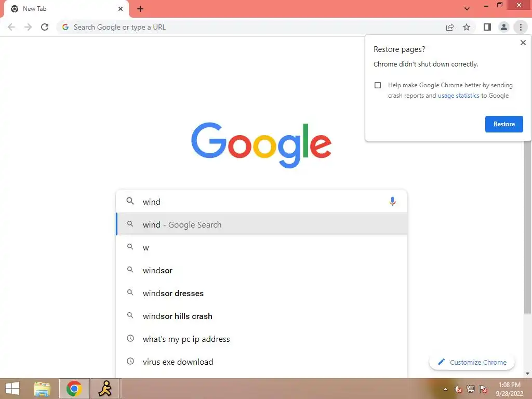
Task: Close the New Tab tab
Action: click(121, 9)
